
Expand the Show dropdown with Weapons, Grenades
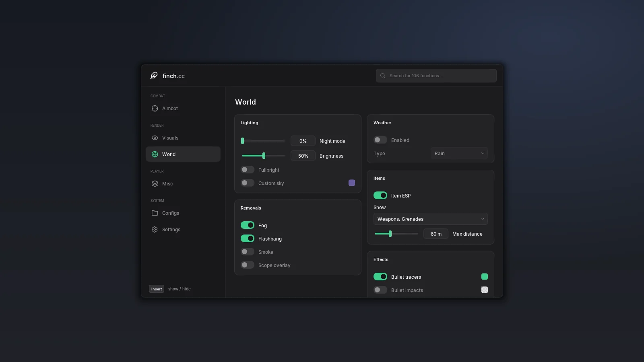point(431,219)
